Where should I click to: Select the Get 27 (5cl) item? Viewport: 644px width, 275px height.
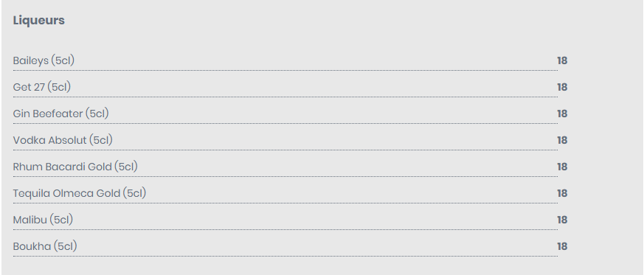tap(42, 87)
